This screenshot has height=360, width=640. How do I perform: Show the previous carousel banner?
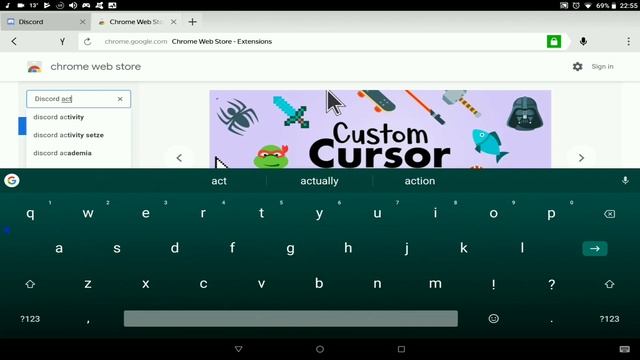tap(179, 158)
